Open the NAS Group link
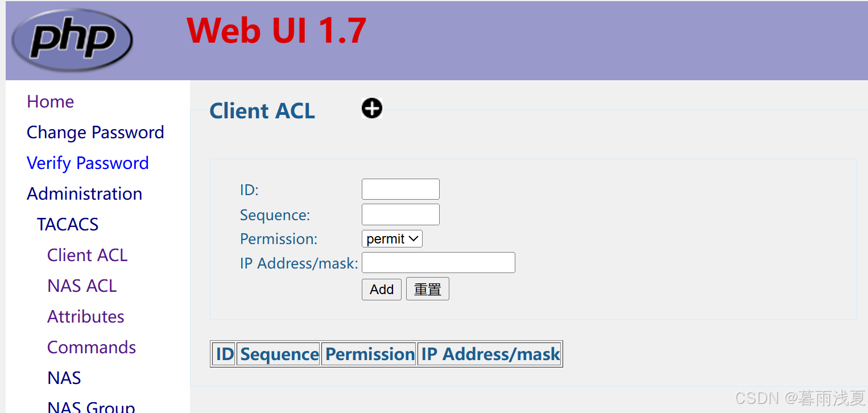 pos(91,406)
